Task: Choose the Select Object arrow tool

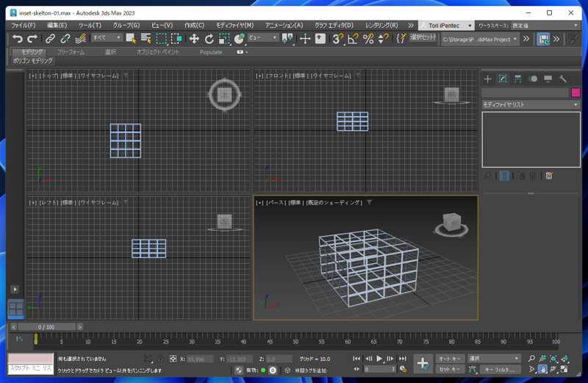Action: (131, 39)
